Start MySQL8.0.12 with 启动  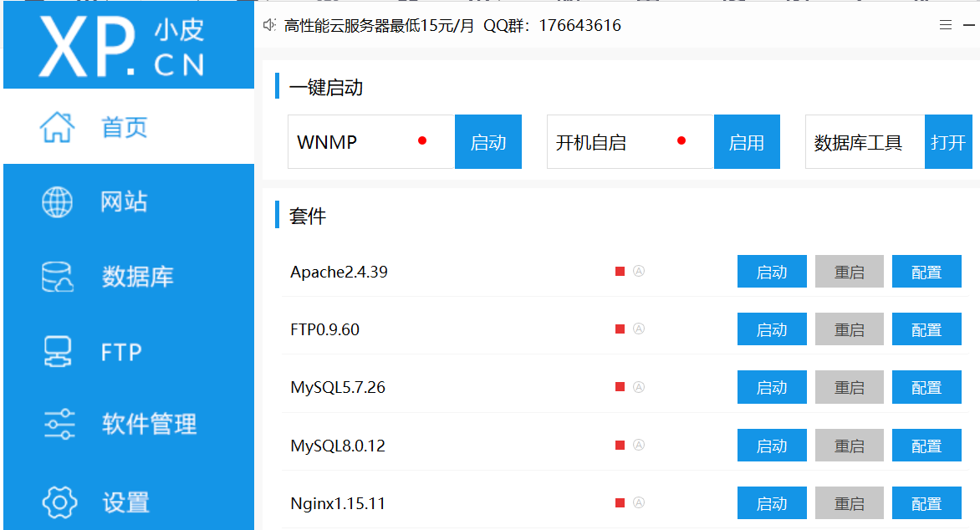pyautogui.click(x=772, y=445)
